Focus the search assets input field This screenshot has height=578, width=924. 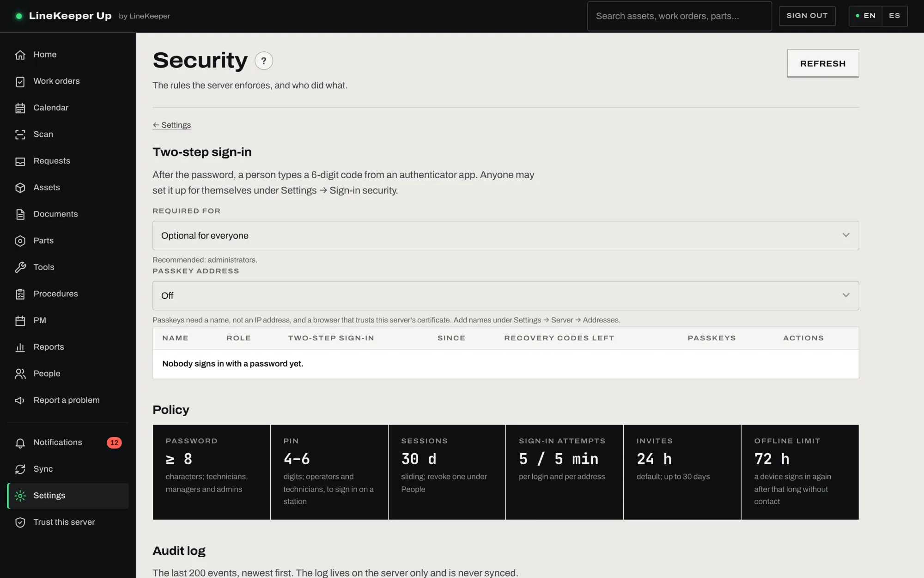click(679, 16)
